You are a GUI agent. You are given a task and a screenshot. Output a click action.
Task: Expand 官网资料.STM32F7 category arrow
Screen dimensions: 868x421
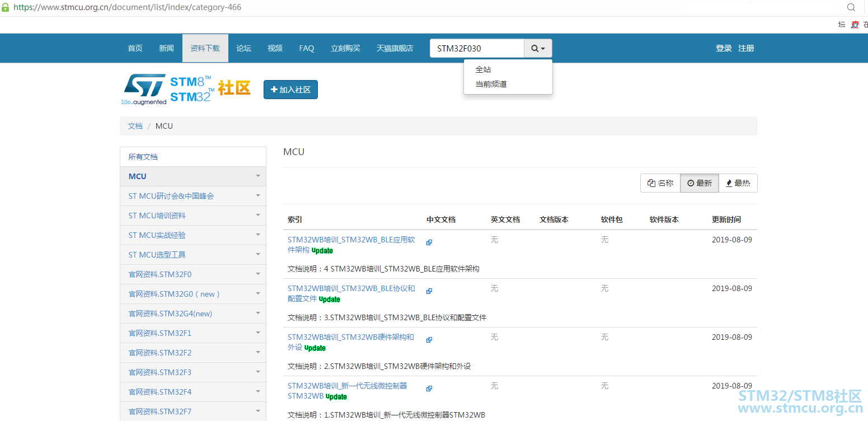click(258, 411)
